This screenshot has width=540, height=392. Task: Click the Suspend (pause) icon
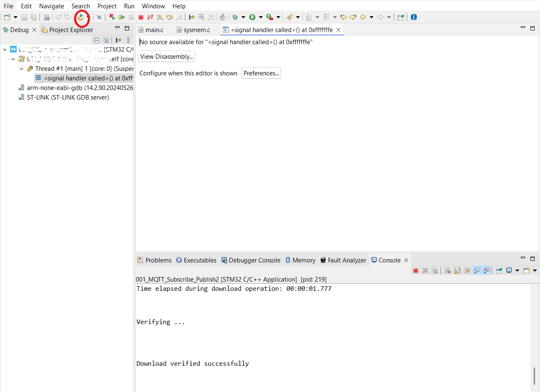131,17
